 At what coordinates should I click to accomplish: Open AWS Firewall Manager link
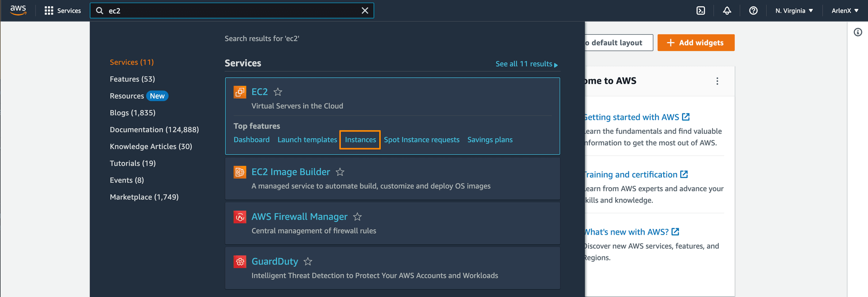point(299,217)
